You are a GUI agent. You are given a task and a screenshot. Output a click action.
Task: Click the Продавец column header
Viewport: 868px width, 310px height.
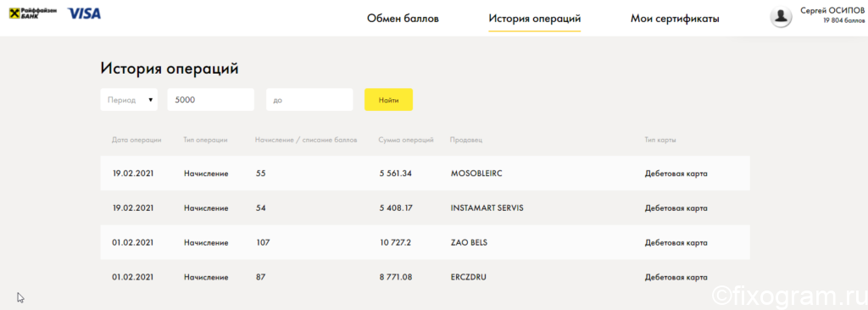[466, 140]
